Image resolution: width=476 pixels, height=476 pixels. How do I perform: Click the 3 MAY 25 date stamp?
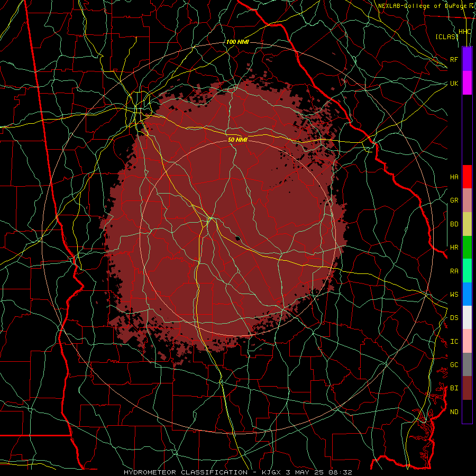(x=305, y=472)
